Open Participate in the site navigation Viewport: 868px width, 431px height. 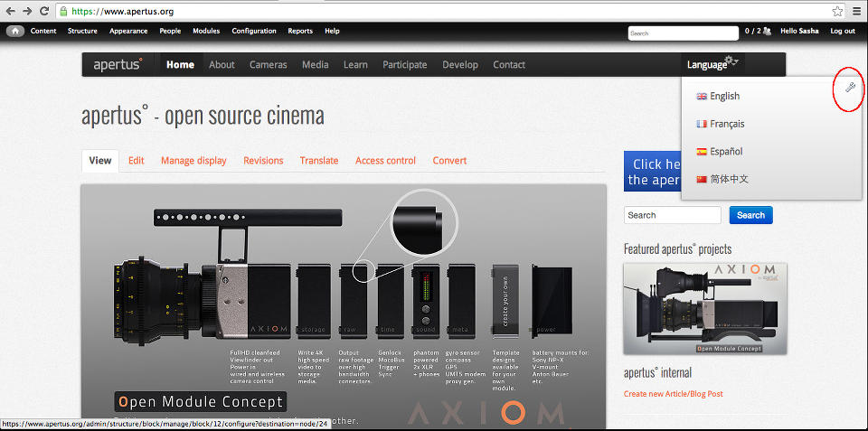pyautogui.click(x=405, y=65)
